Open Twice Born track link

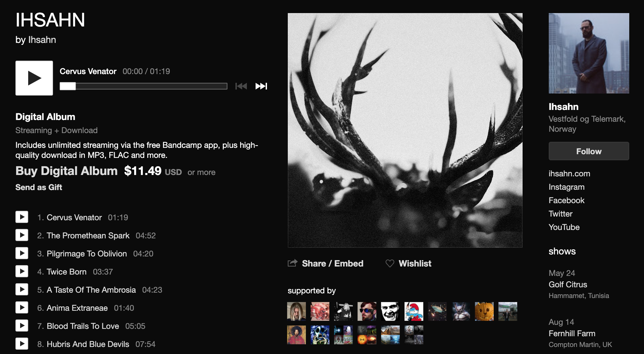pyautogui.click(x=66, y=272)
